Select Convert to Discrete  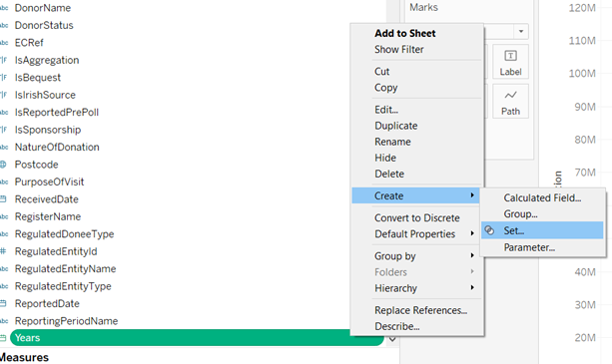tap(417, 217)
